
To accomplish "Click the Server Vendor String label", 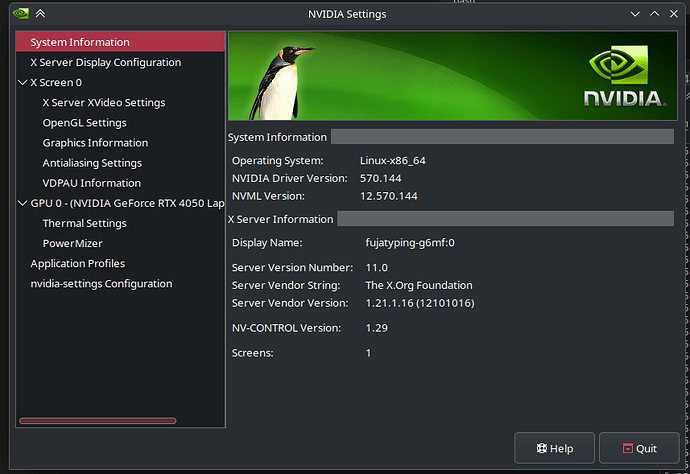I will [x=286, y=285].
